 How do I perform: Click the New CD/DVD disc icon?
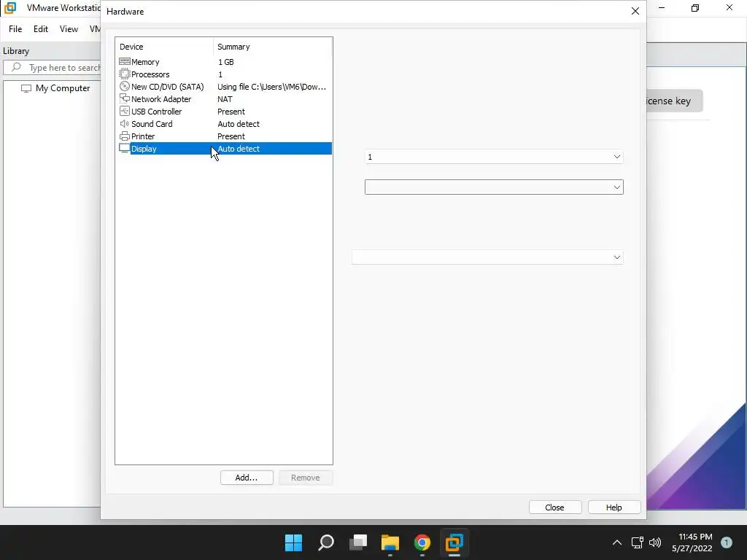click(124, 86)
